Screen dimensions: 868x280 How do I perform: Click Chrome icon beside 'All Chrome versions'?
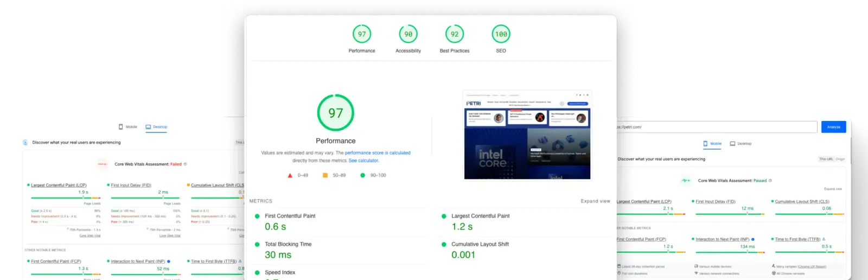[x=774, y=273]
